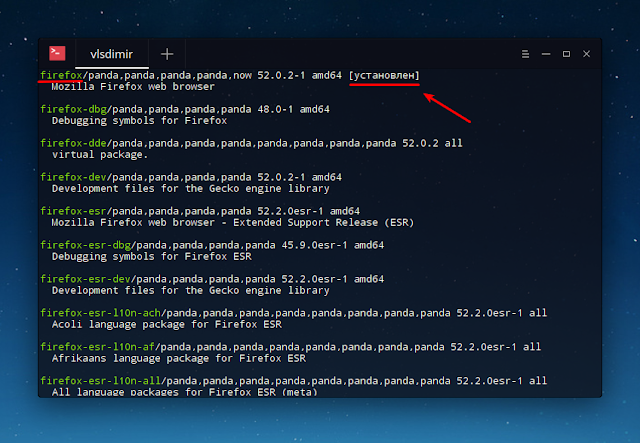Viewport: 640px width, 443px height.
Task: Click the [установлен] status text
Action: [384, 76]
